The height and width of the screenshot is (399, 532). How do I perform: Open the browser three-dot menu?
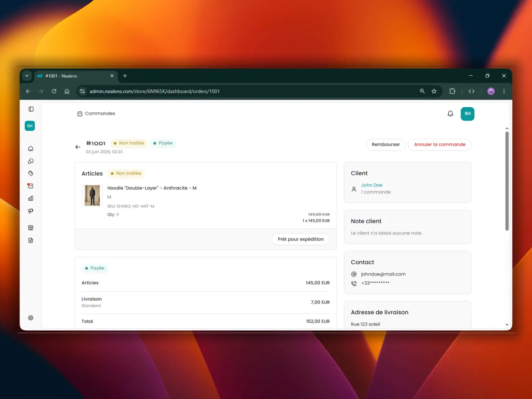[x=504, y=91]
